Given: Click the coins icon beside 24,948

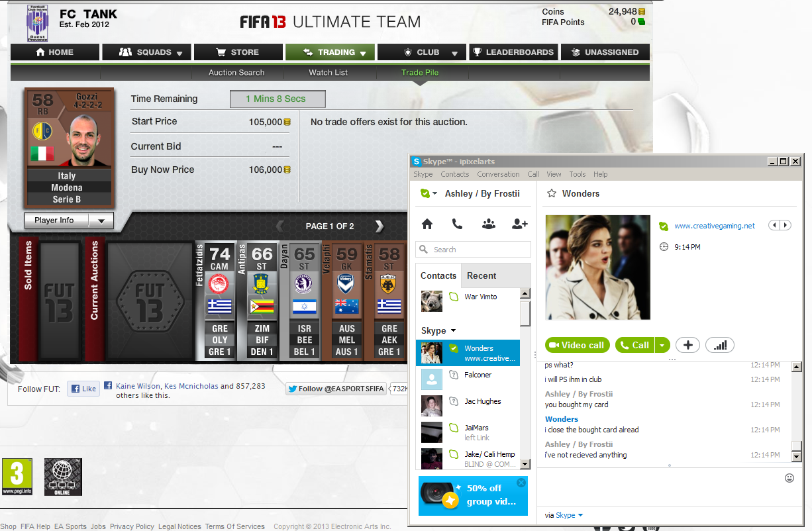Looking at the screenshot, I should (642, 12).
